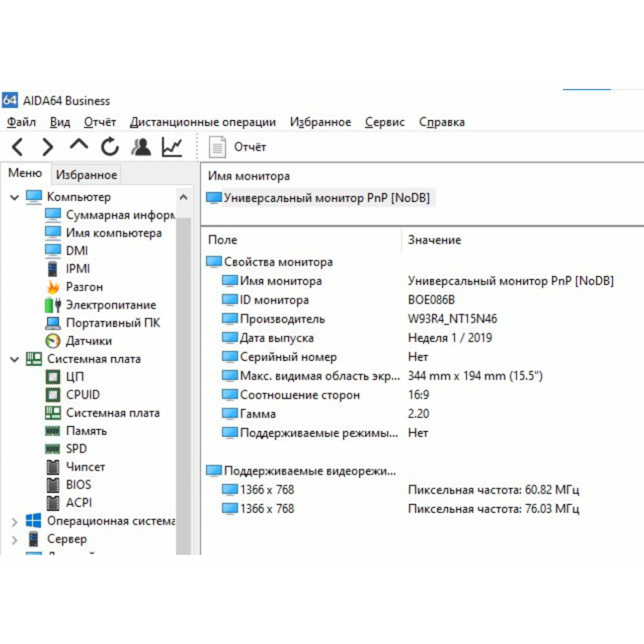This screenshot has width=644, height=644.
Task: Open Суммарная информация in the tree
Action: point(110,215)
